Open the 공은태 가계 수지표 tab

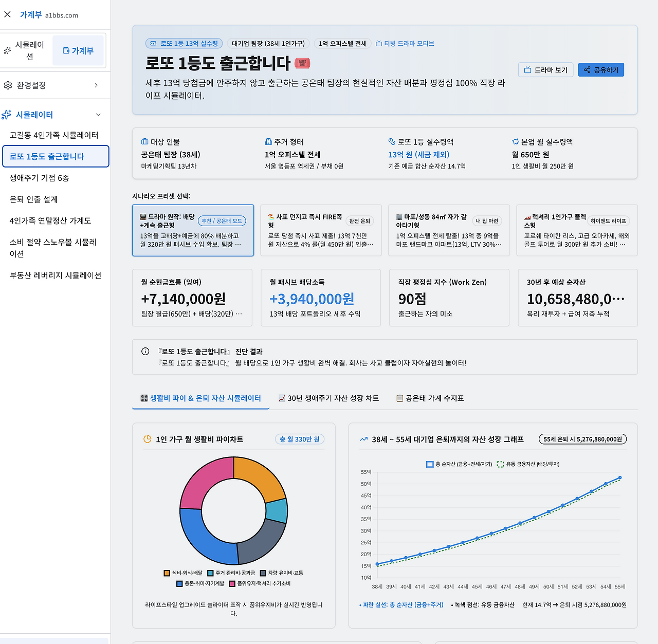(x=430, y=398)
